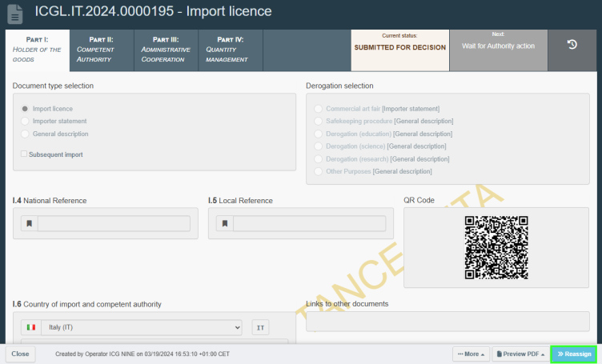Expand the Preview PDF menu
This screenshot has width=602, height=364.
(520, 354)
